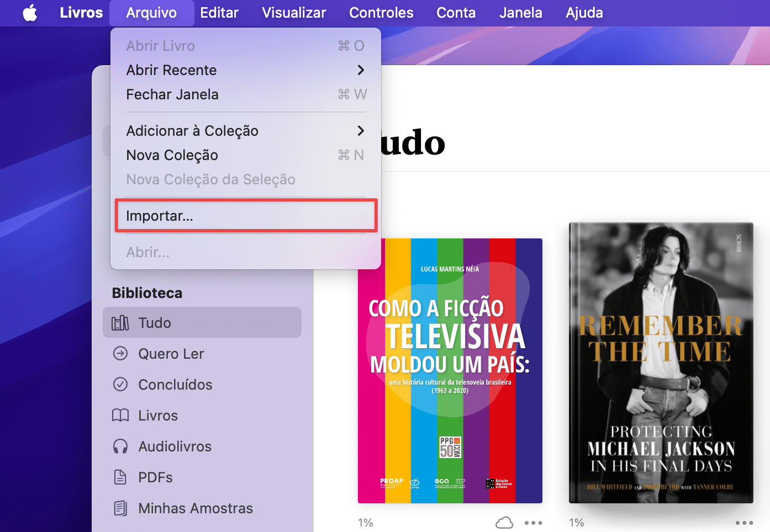The height and width of the screenshot is (532, 770).
Task: Select Tudo in the Biblioteca sidebar
Action: tap(202, 322)
